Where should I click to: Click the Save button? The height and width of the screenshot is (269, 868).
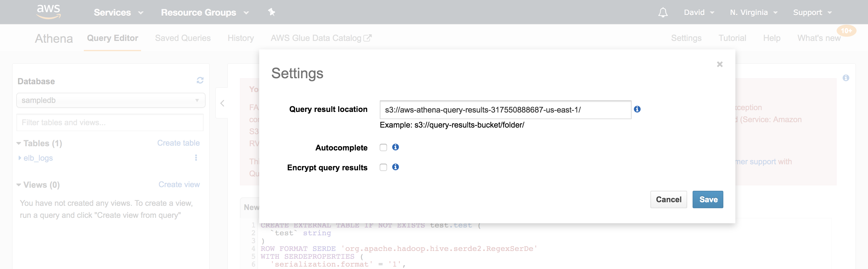708,199
